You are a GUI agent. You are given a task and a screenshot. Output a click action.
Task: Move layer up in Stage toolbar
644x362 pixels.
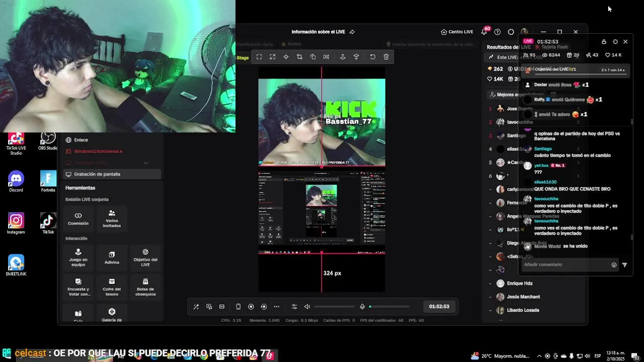click(343, 57)
